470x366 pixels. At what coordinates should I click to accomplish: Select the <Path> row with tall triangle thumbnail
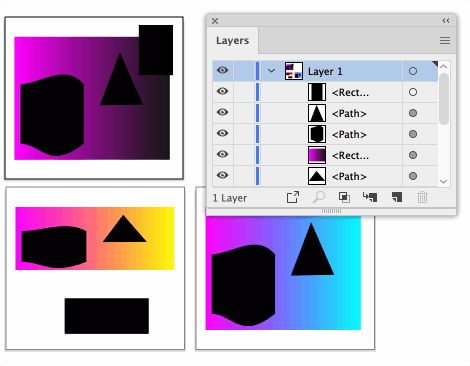click(325, 113)
